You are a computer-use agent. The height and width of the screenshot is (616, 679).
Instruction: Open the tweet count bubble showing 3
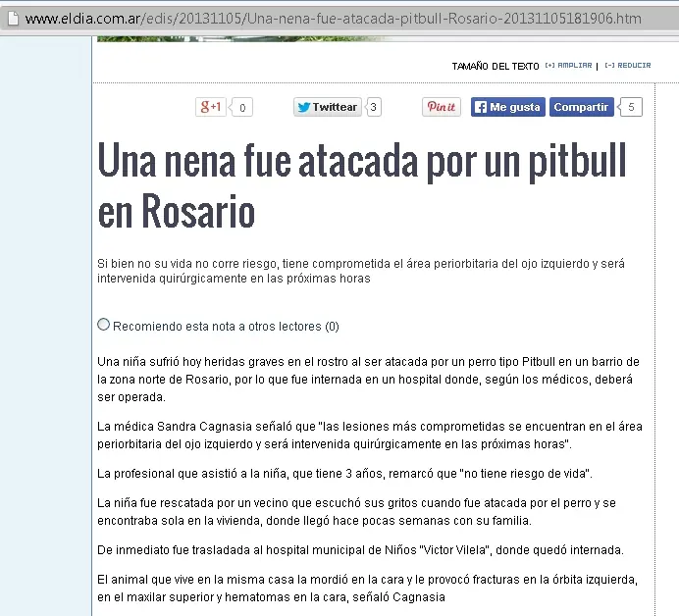pos(373,107)
